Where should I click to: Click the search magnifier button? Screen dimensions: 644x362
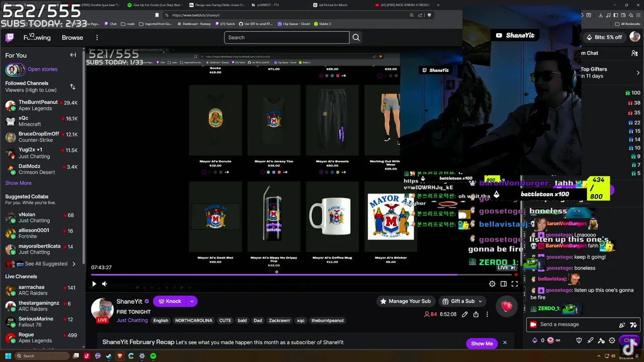tap(356, 38)
